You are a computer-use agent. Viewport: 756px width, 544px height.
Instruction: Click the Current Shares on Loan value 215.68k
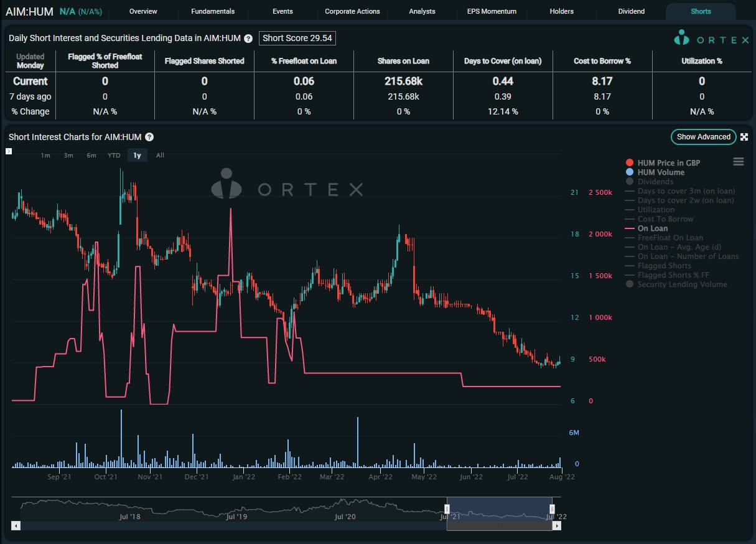point(403,81)
